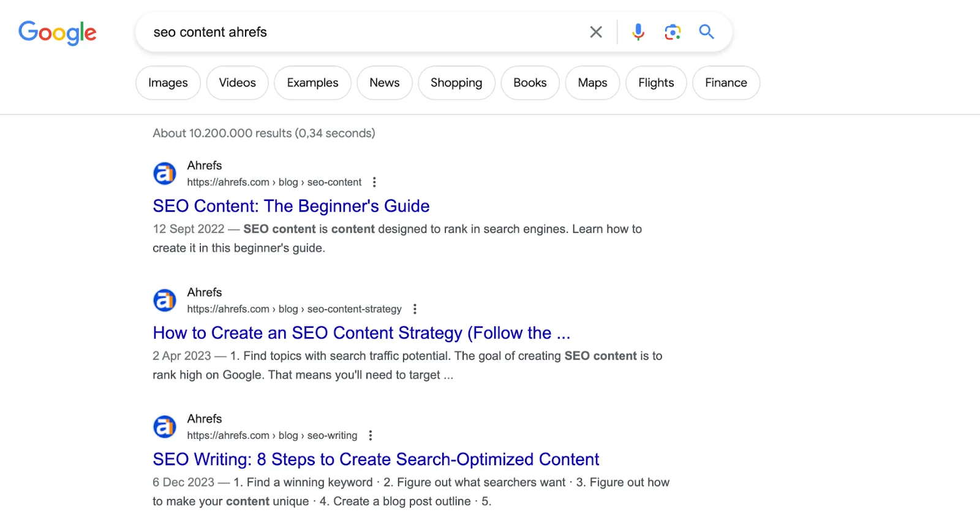Screen dimensions: 980x529
Task: Clear the search box text
Action: pos(595,32)
